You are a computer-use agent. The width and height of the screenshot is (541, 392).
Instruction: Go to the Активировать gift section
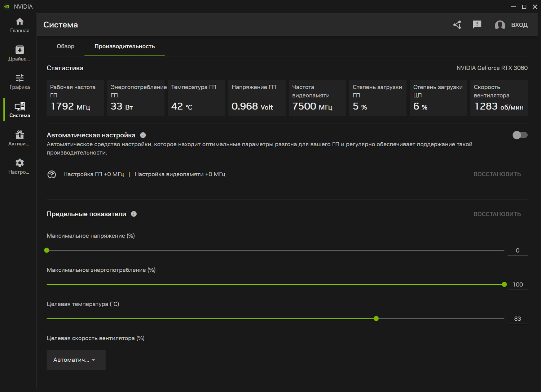19,138
